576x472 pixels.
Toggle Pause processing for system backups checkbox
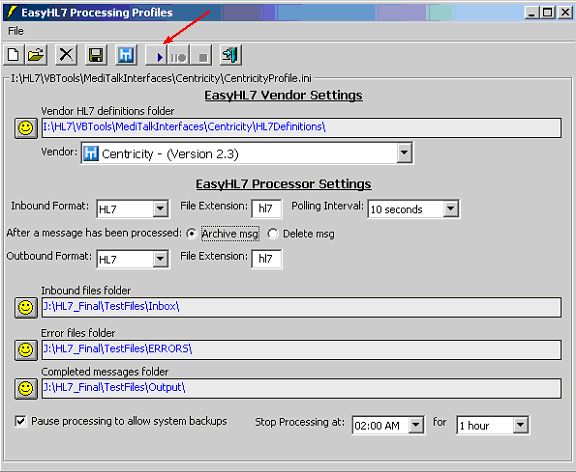tap(21, 421)
